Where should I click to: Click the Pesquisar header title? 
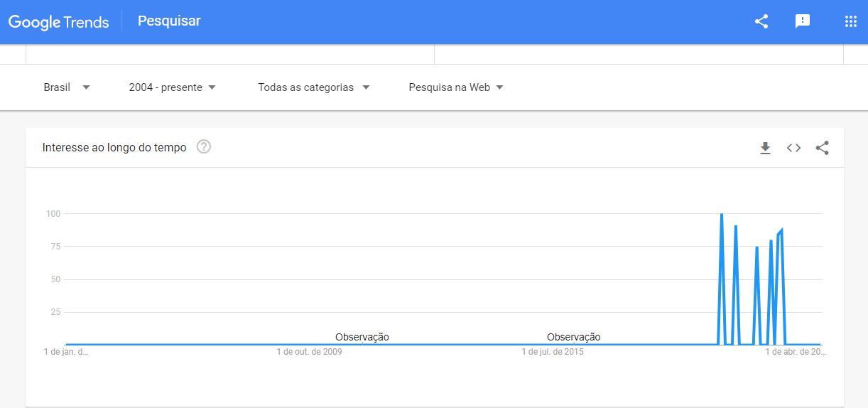[x=169, y=21]
